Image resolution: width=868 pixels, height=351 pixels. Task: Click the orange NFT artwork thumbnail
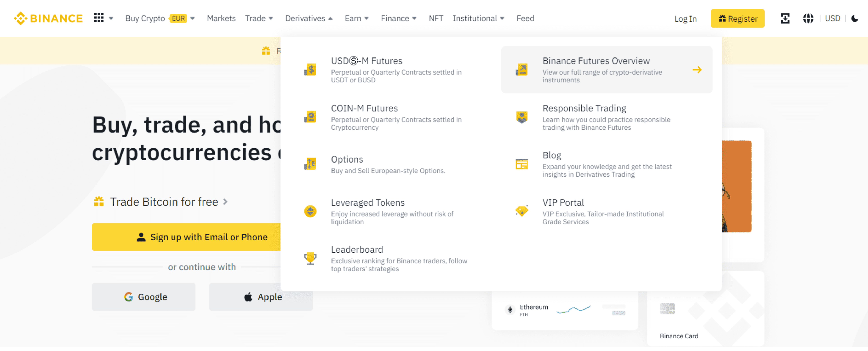[x=736, y=186]
